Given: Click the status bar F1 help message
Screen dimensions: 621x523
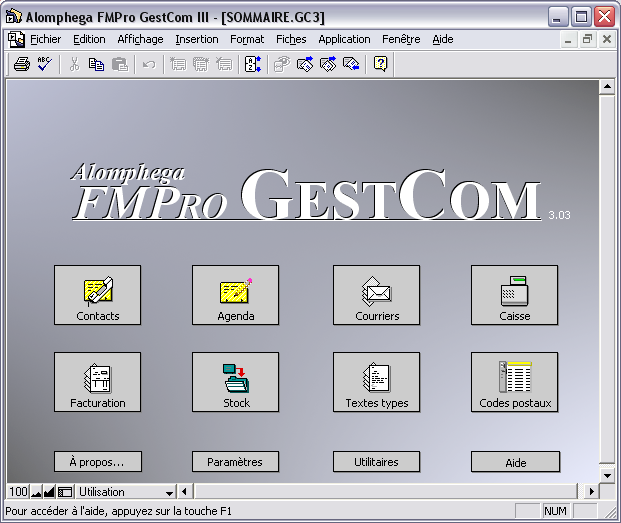Looking at the screenshot, I should (118, 511).
